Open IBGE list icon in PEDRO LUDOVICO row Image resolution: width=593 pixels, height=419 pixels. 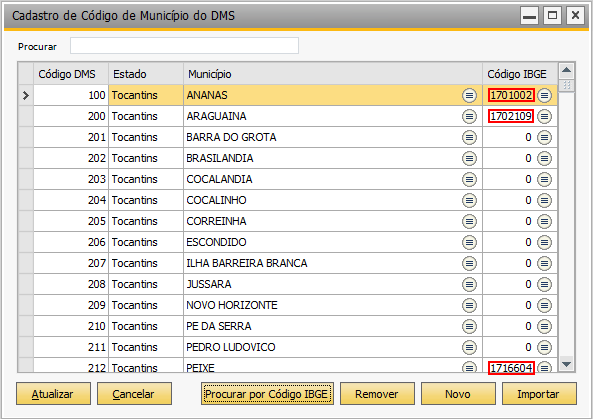pyautogui.click(x=544, y=347)
